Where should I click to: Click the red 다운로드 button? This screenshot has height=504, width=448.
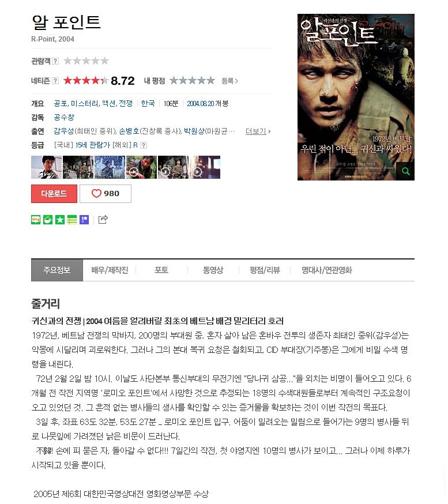54,194
